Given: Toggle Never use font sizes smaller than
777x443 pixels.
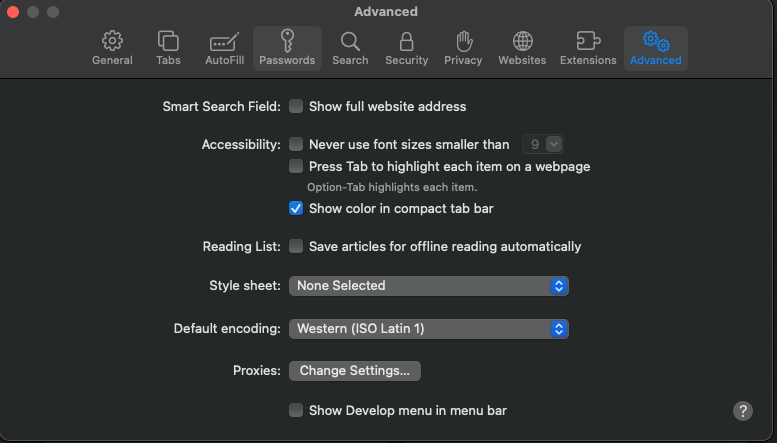Looking at the screenshot, I should click(296, 144).
